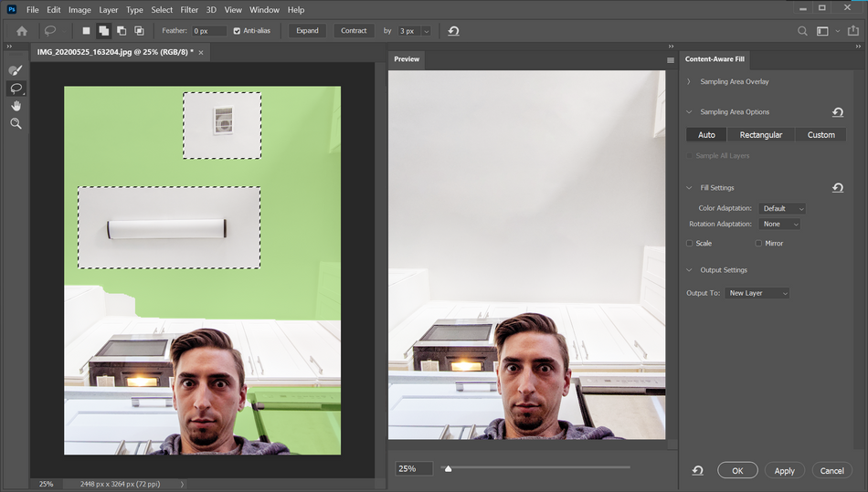Enable the Scale checkbox
Screen dimensions: 868x492
click(x=690, y=244)
